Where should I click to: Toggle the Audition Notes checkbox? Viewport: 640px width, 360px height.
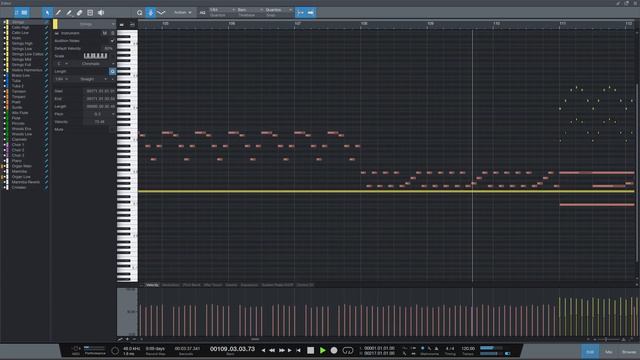point(112,41)
